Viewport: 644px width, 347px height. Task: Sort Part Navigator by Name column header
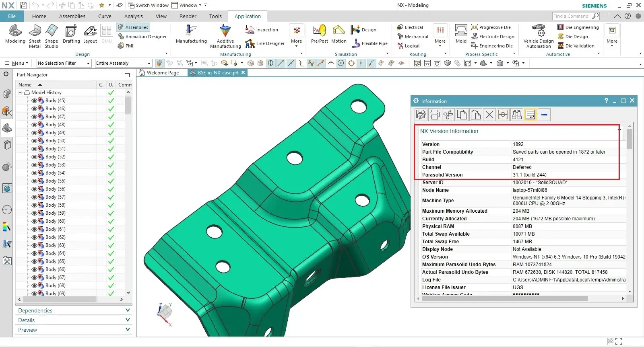[x=56, y=85]
